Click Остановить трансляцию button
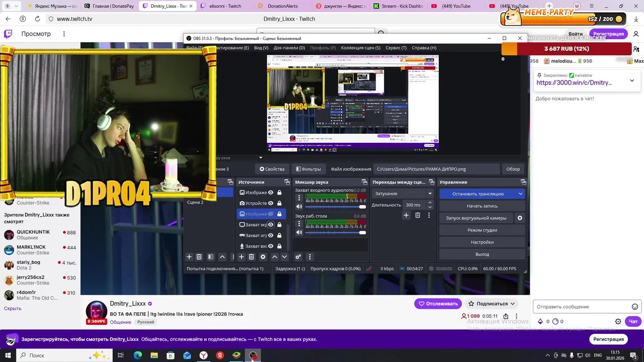The height and width of the screenshot is (362, 644). click(x=478, y=194)
